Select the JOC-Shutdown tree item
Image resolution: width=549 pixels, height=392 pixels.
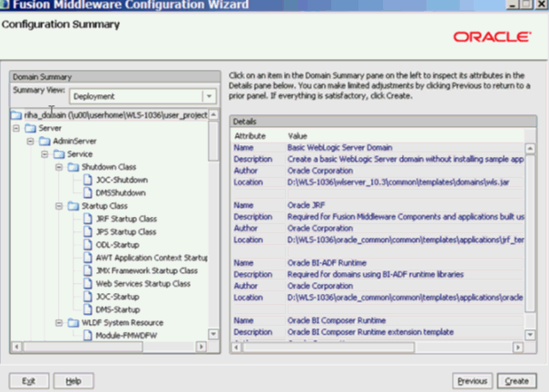pos(122,180)
